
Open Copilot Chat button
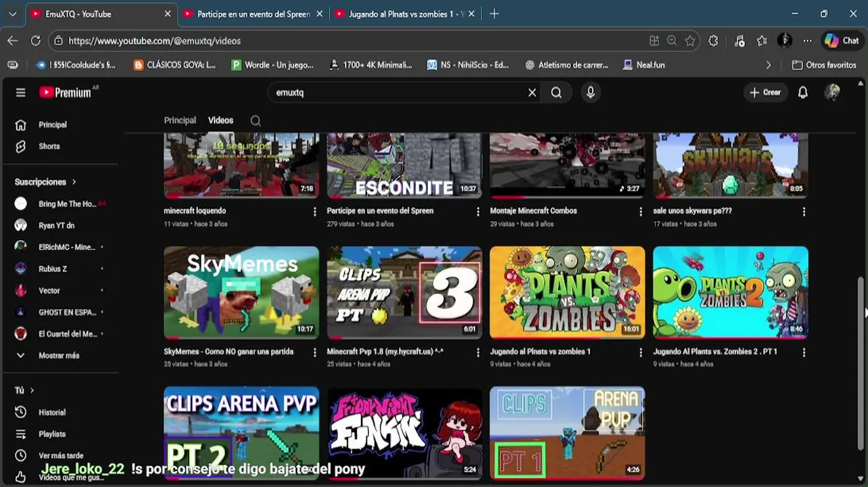click(x=842, y=41)
